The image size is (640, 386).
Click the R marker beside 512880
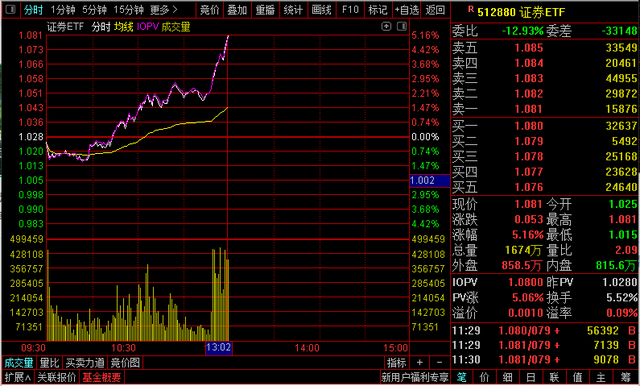click(x=471, y=9)
